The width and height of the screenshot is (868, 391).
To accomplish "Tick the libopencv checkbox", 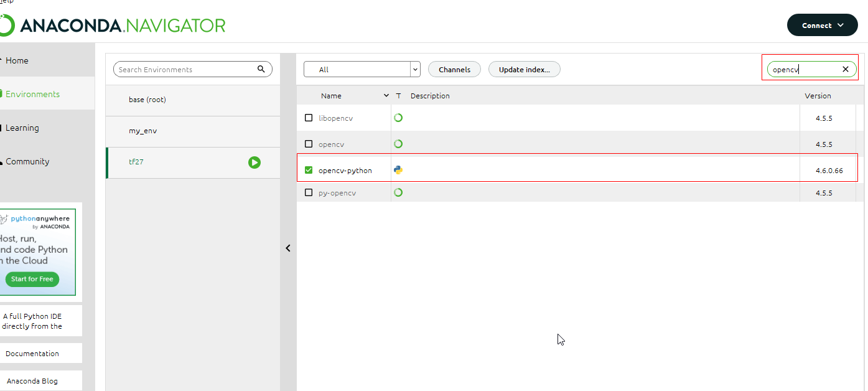I will pos(309,118).
